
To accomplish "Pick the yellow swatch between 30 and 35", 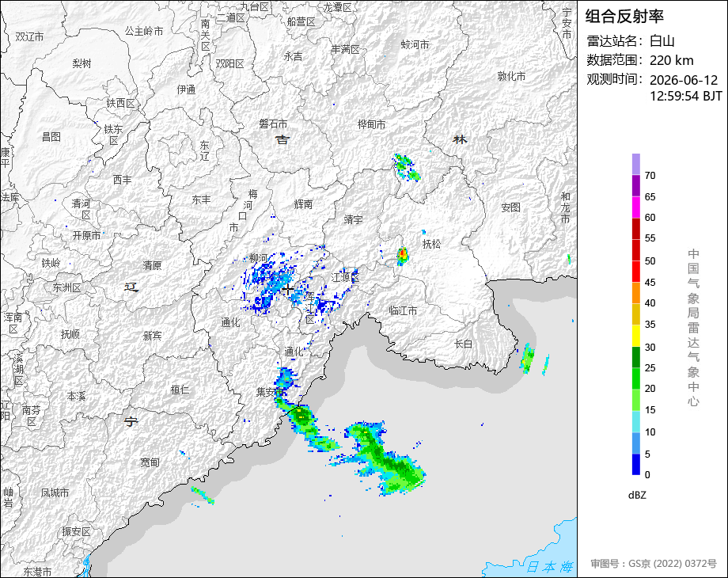I will coord(635,335).
